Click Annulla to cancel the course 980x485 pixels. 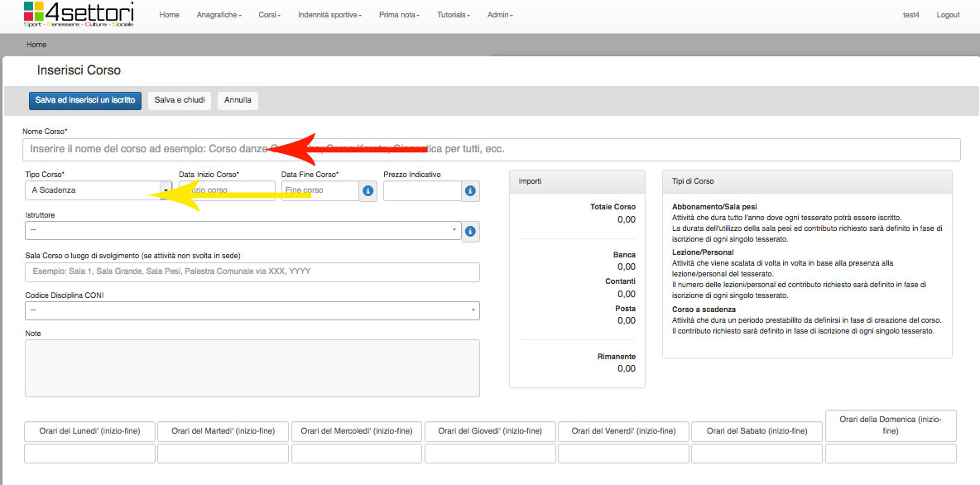pos(238,100)
